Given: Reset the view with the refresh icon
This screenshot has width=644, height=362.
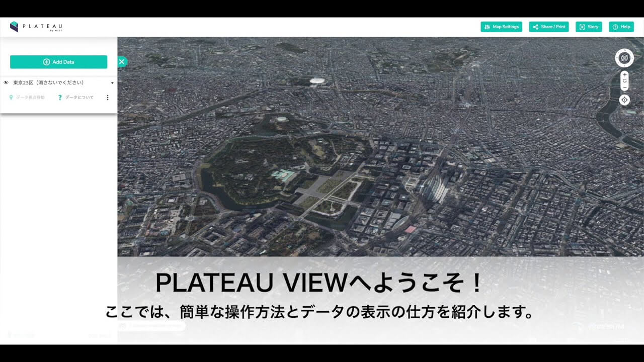Looking at the screenshot, I should [624, 81].
